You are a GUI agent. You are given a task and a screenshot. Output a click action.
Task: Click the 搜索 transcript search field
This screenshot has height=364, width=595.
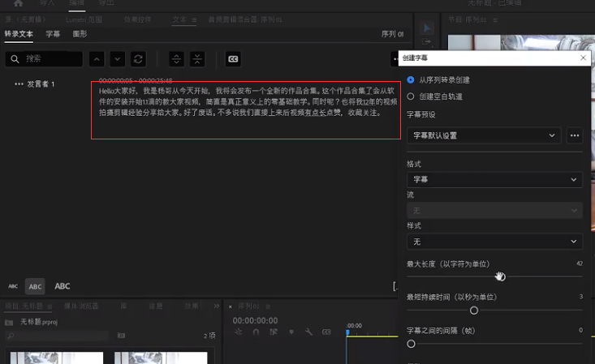(44, 59)
